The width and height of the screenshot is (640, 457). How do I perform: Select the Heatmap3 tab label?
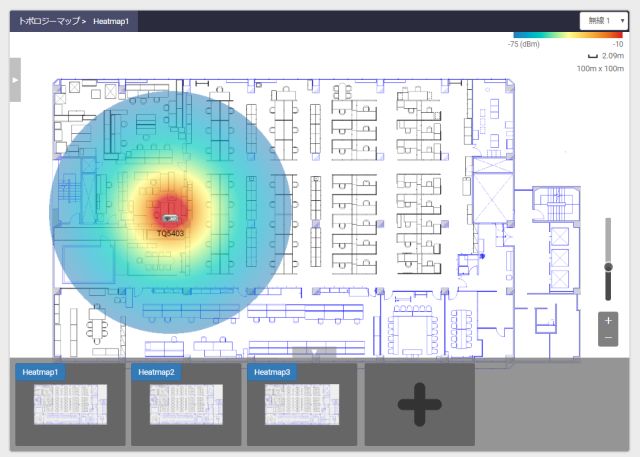pos(272,372)
